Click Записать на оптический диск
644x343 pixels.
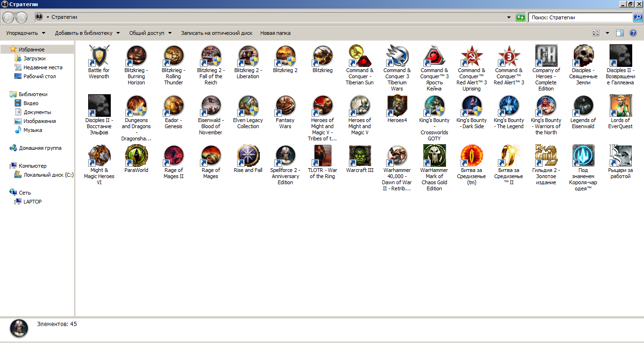[217, 33]
